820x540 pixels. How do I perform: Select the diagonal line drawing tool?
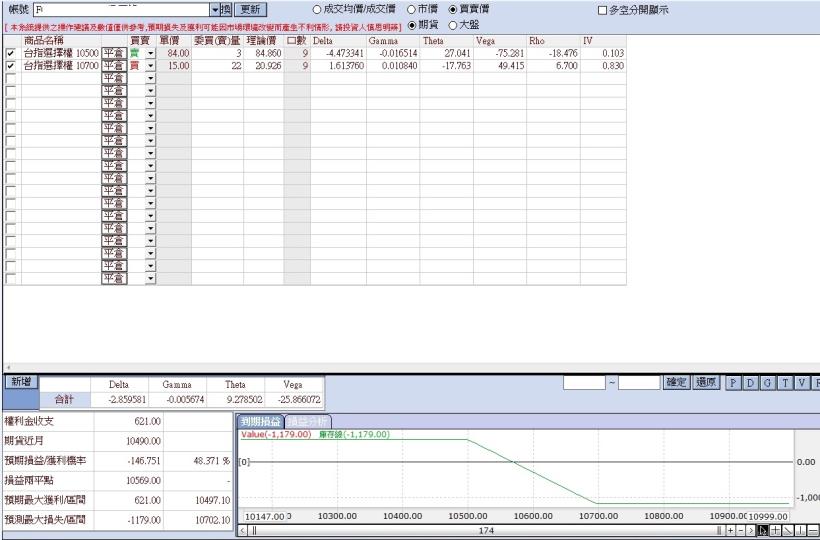[x=789, y=530]
